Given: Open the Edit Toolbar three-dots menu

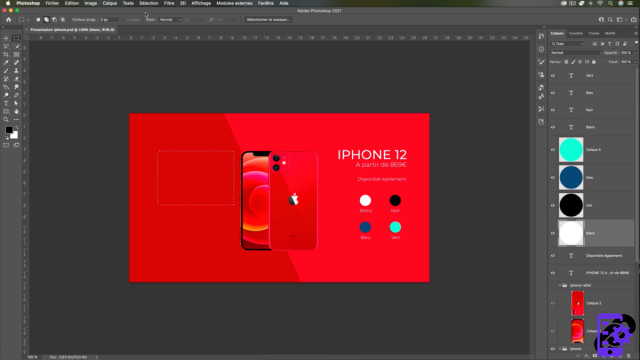Looking at the screenshot, I should click(16, 120).
